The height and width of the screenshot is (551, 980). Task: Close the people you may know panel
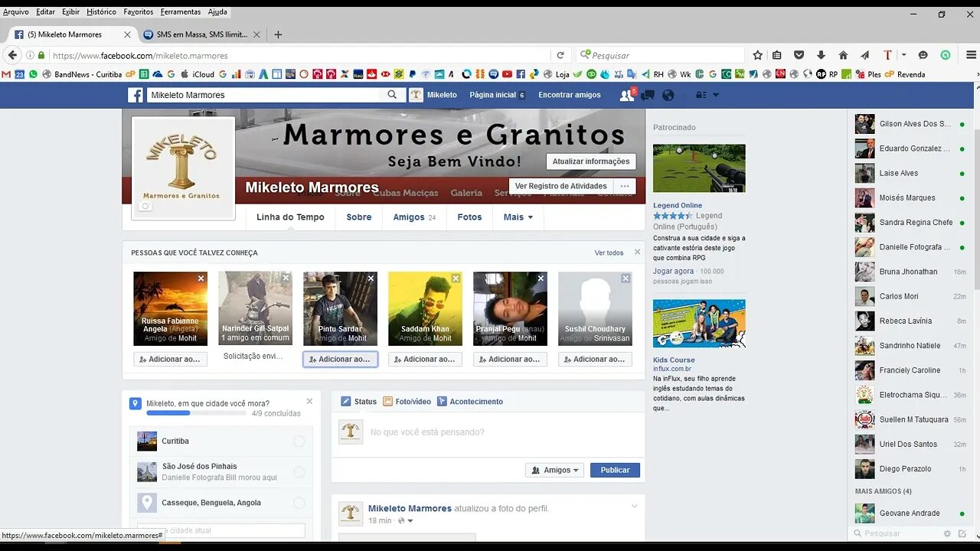(637, 252)
